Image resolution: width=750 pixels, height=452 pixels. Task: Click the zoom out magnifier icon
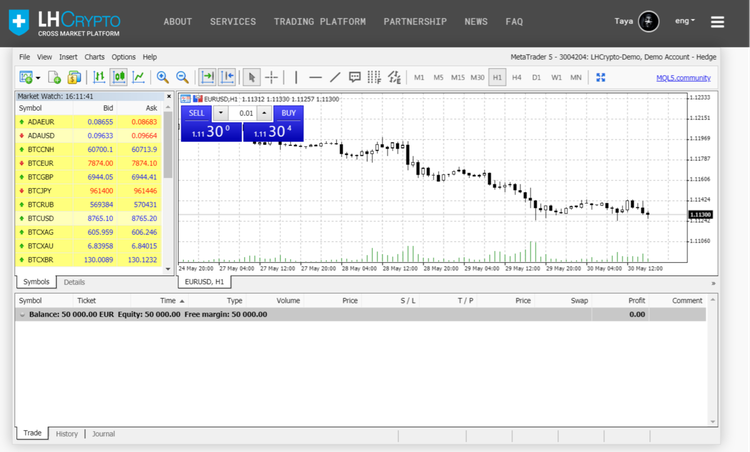(x=182, y=77)
